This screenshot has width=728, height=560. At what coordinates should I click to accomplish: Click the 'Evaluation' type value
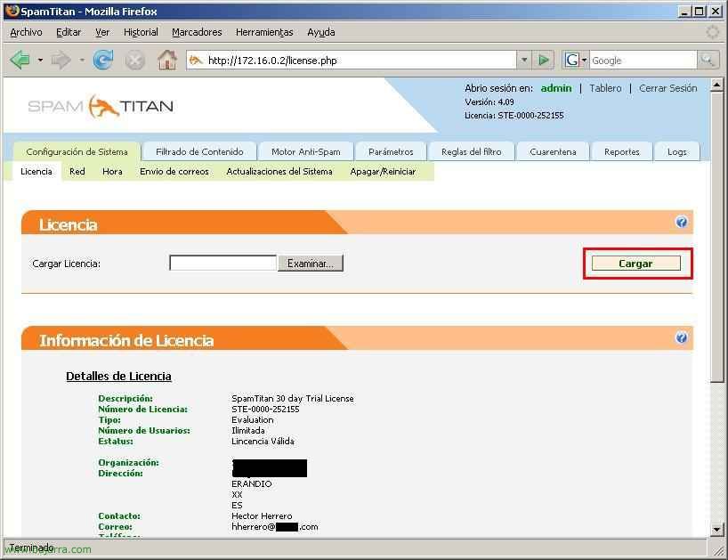[x=253, y=419]
